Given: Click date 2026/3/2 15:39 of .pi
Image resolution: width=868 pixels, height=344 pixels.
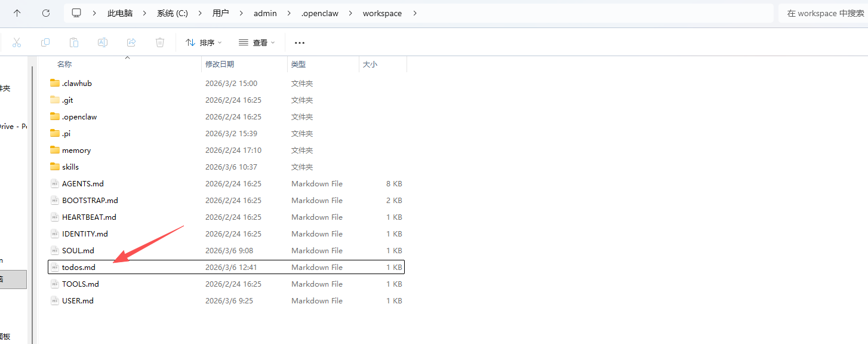Looking at the screenshot, I should [231, 133].
